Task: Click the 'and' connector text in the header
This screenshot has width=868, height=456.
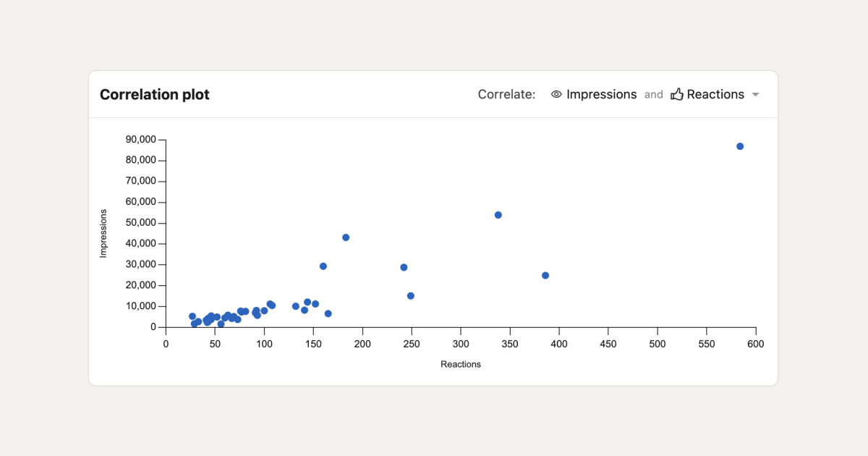Action: click(x=653, y=94)
